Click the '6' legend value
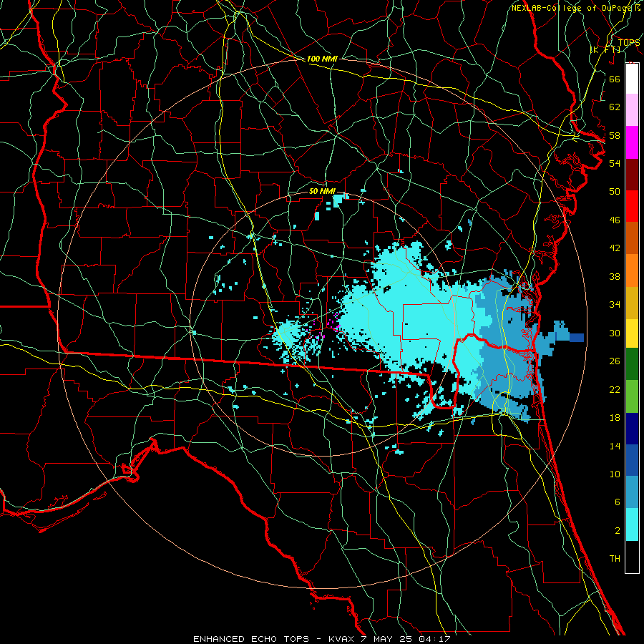The height and width of the screenshot is (644, 644). (x=617, y=502)
